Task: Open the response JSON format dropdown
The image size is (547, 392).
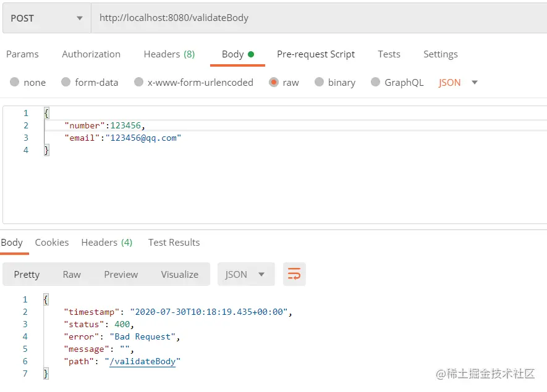Action: click(x=246, y=274)
